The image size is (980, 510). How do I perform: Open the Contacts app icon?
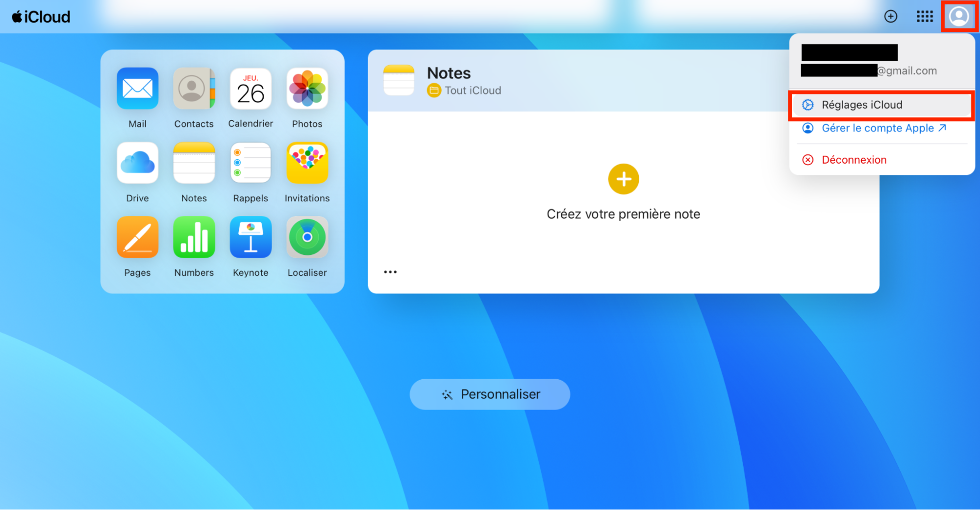(x=194, y=89)
